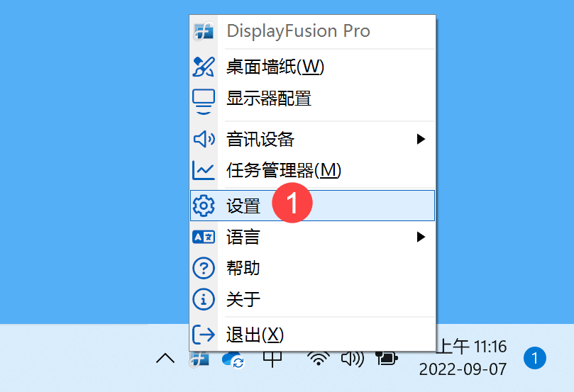The width and height of the screenshot is (574, 392).
Task: Click the battery icon in the system tray
Action: tap(387, 359)
